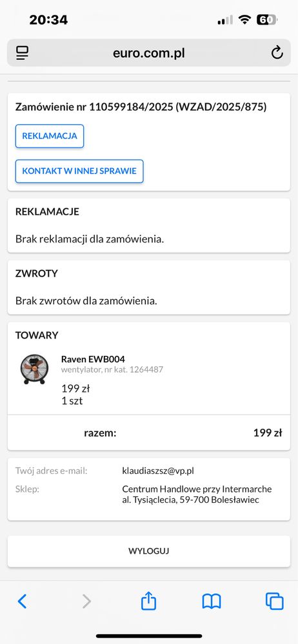Reload the page with the refresh icon
298x644 pixels.
pyautogui.click(x=277, y=53)
